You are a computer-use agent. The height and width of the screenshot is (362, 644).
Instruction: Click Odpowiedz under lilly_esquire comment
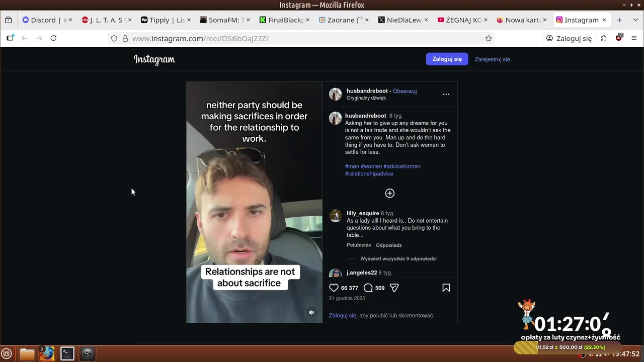[x=389, y=245]
